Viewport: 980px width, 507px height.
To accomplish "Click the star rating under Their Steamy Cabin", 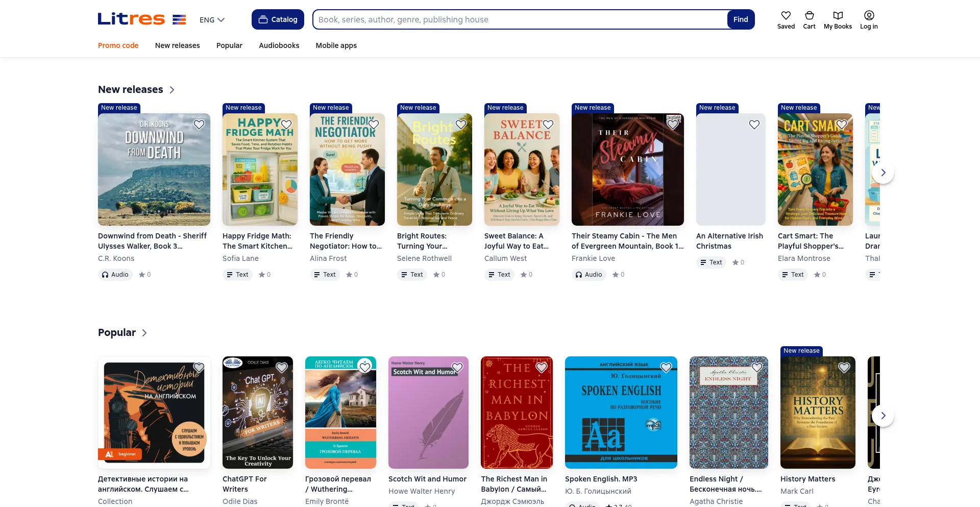I will 618,275.
